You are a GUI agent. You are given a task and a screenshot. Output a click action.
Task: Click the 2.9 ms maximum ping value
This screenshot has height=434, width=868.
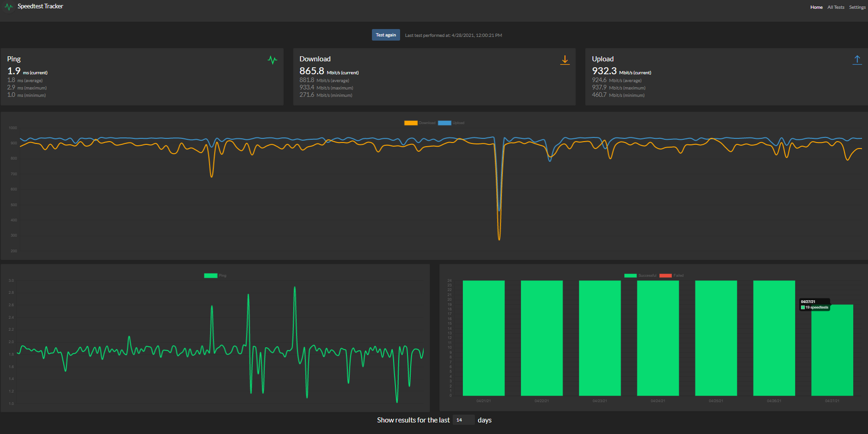point(11,88)
